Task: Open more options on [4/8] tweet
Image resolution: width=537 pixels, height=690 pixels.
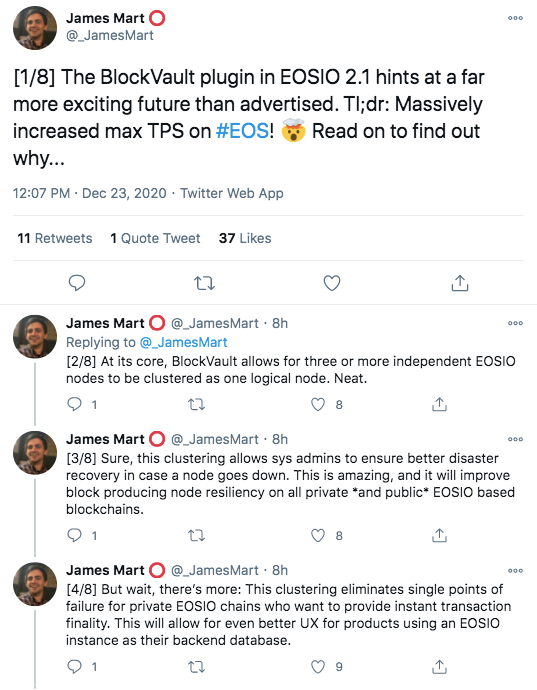Action: [x=515, y=570]
